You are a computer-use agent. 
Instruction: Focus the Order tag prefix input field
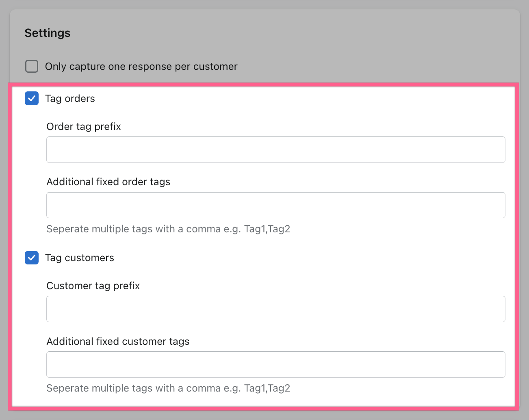coord(275,150)
